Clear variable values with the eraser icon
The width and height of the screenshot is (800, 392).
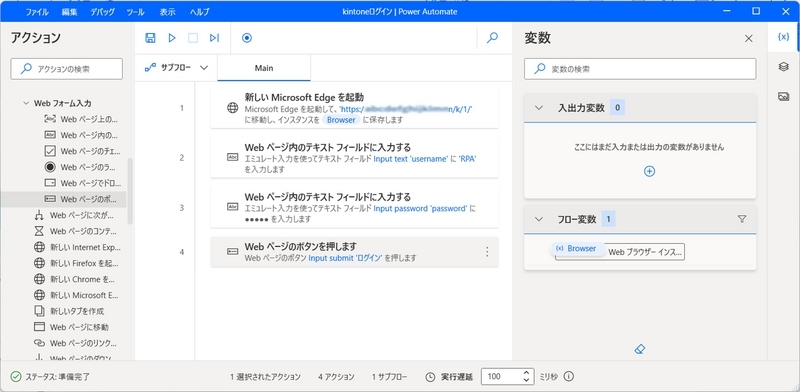pos(640,349)
